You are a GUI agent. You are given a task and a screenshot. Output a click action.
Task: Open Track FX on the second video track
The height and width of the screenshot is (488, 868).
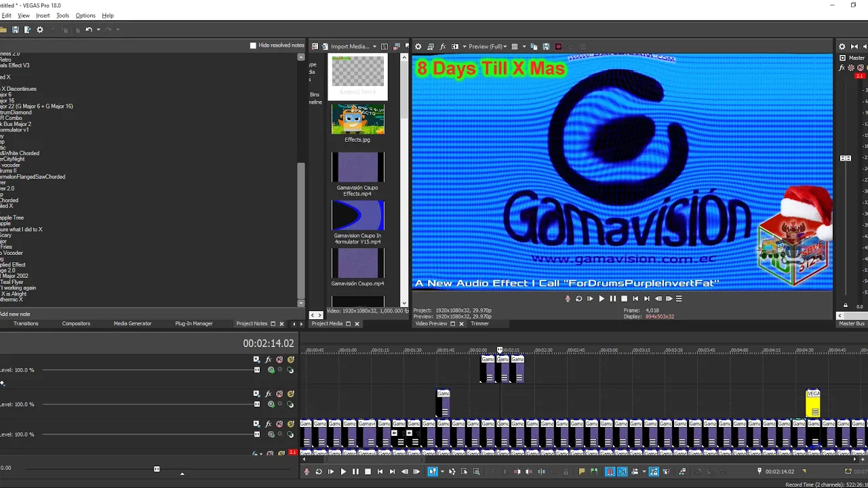pos(268,394)
